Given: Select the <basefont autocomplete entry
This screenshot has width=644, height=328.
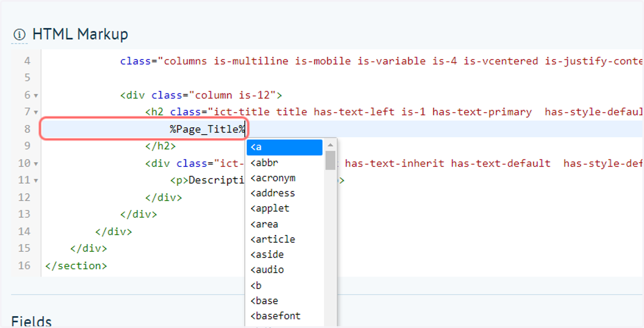Looking at the screenshot, I should click(x=284, y=316).
